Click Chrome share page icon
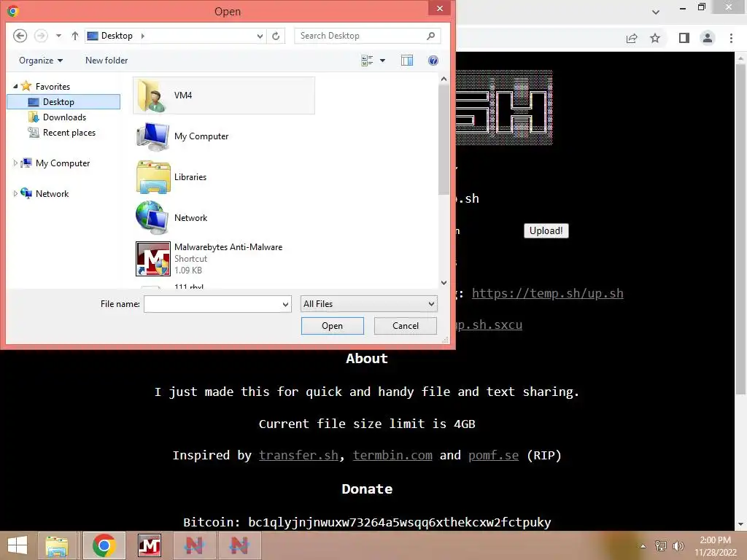 [632, 38]
